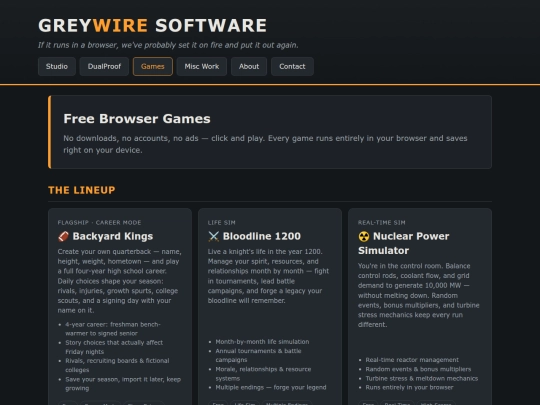Open the Misc Work tab
The width and height of the screenshot is (540, 405).
(x=202, y=66)
